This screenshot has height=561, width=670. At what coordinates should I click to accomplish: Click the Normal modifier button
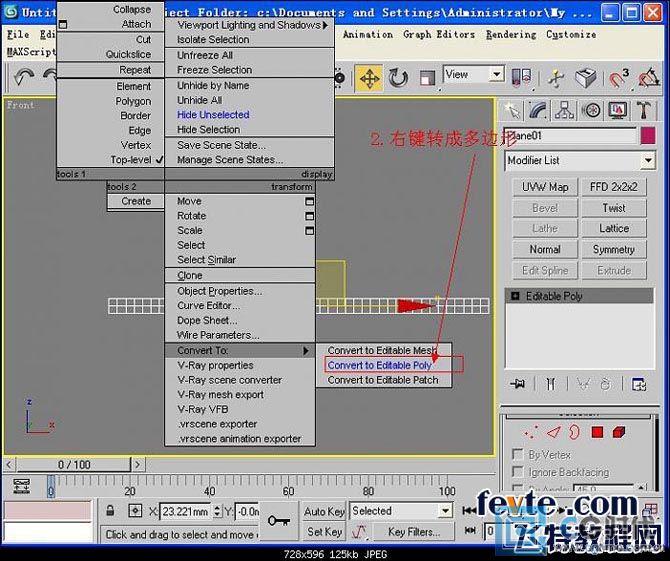coord(545,250)
